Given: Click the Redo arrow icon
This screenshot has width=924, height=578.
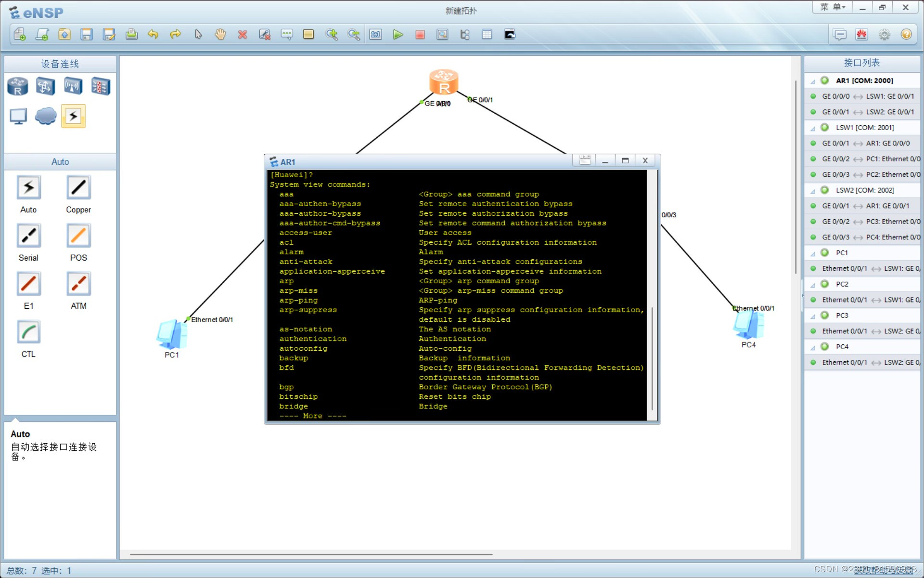Looking at the screenshot, I should 176,34.
